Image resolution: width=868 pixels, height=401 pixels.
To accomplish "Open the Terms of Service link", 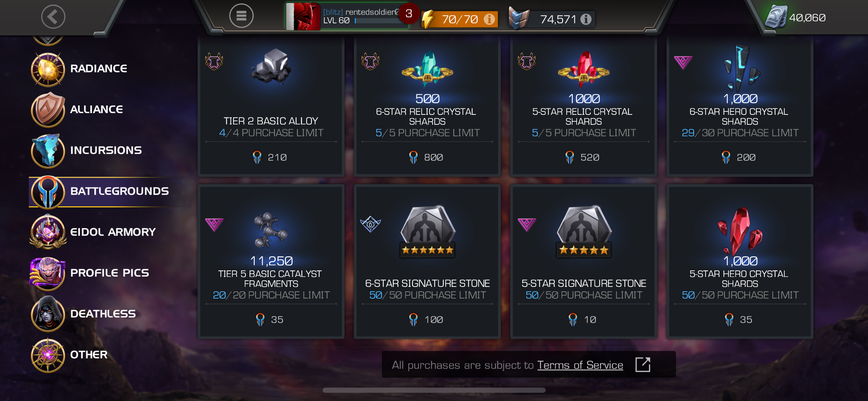I will tap(580, 365).
